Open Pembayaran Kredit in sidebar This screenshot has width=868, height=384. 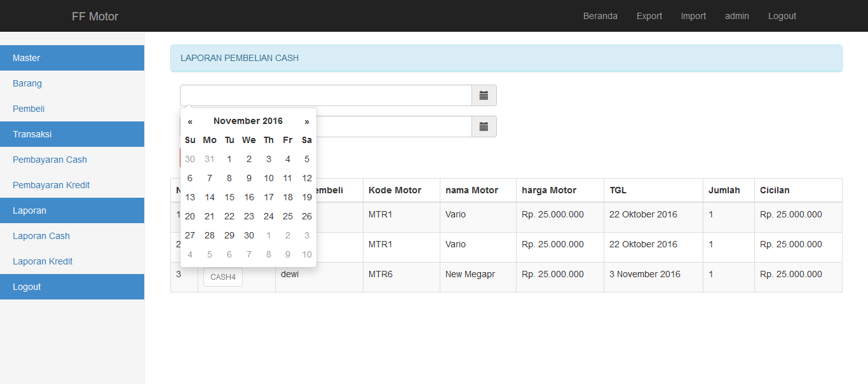72,185
